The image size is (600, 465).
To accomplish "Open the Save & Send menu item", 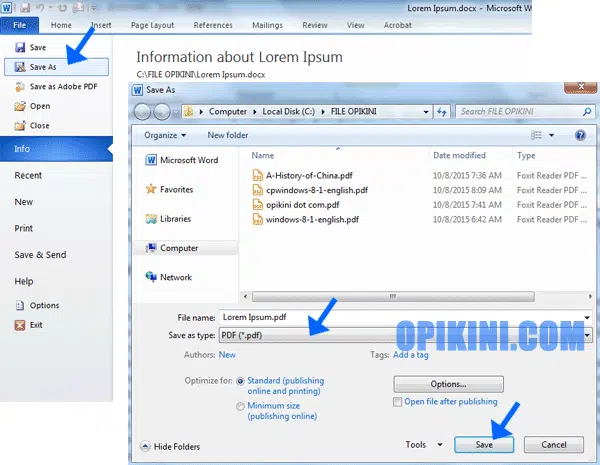I will [40, 255].
